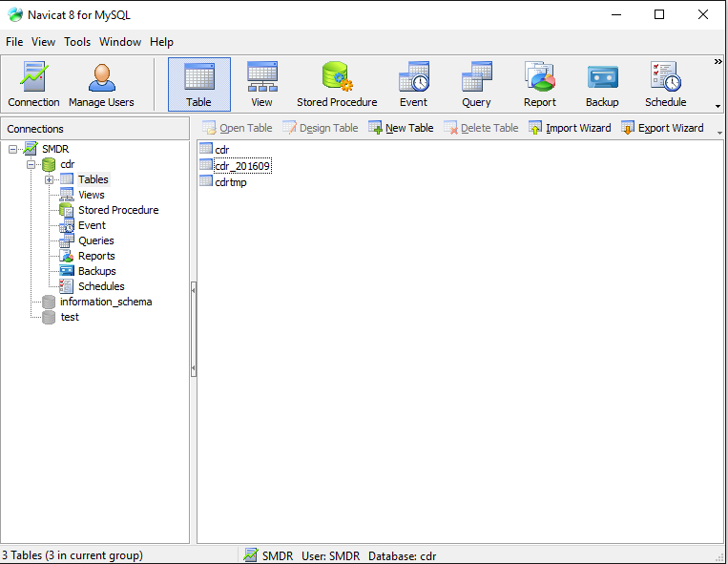This screenshot has height=564, width=728.
Task: Select Views node in tree
Action: [91, 195]
